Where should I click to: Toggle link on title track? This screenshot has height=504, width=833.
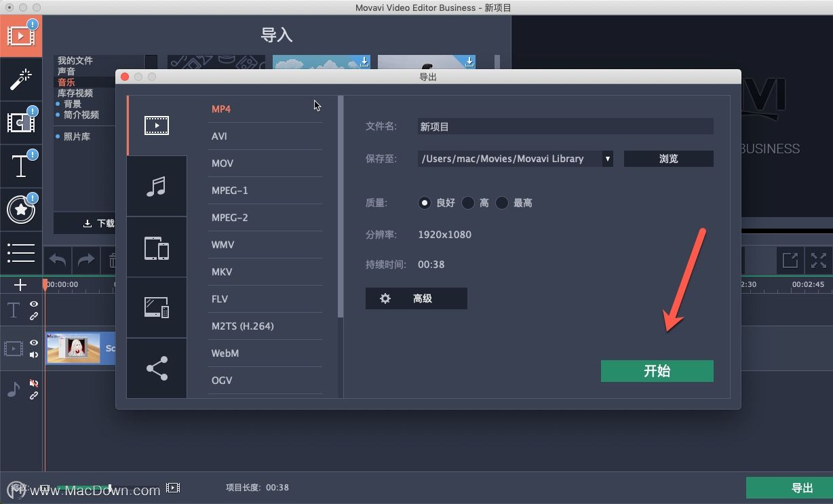tap(34, 316)
